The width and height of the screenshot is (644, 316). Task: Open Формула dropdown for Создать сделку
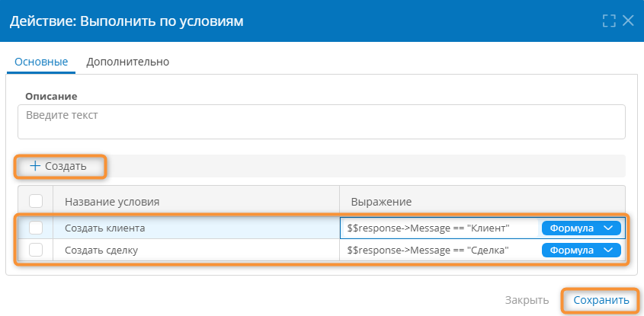click(x=582, y=250)
